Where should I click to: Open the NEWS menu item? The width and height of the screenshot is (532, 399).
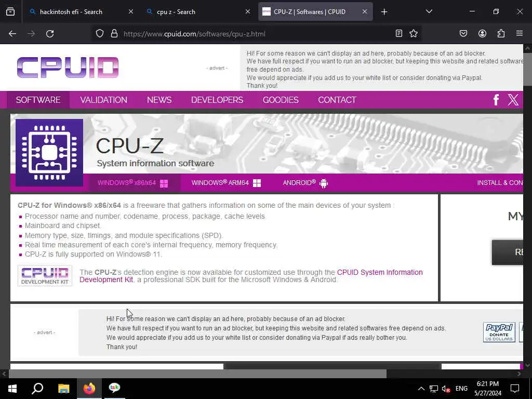click(159, 100)
